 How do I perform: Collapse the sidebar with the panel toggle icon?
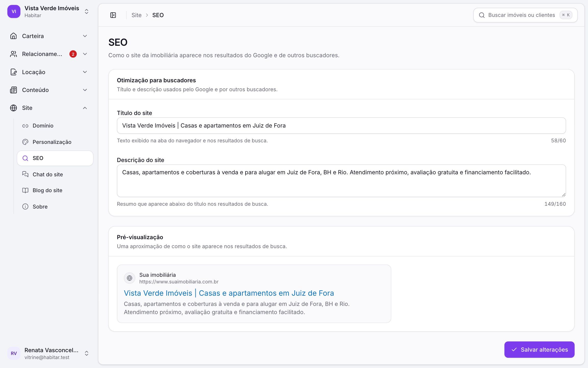click(x=113, y=15)
